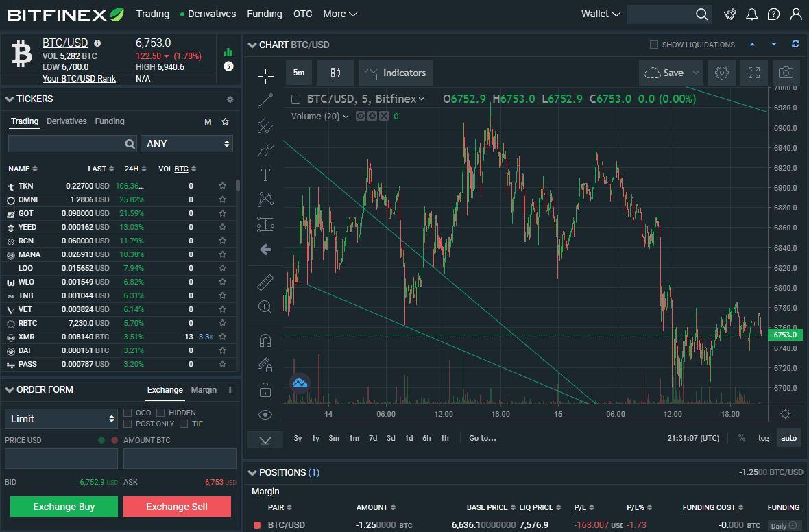Select the ruler measure tool
The height and width of the screenshot is (532, 809).
coord(265,282)
